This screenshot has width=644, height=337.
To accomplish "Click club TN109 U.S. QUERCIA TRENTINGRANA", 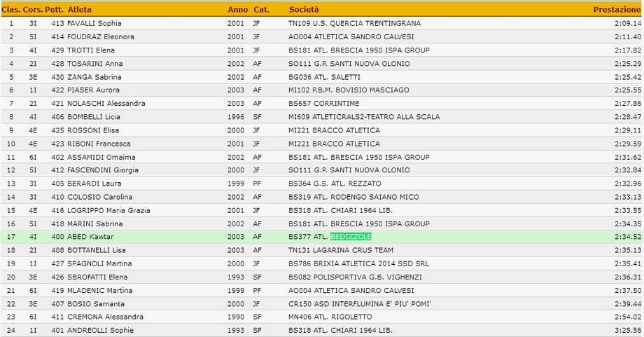I will 354,23.
